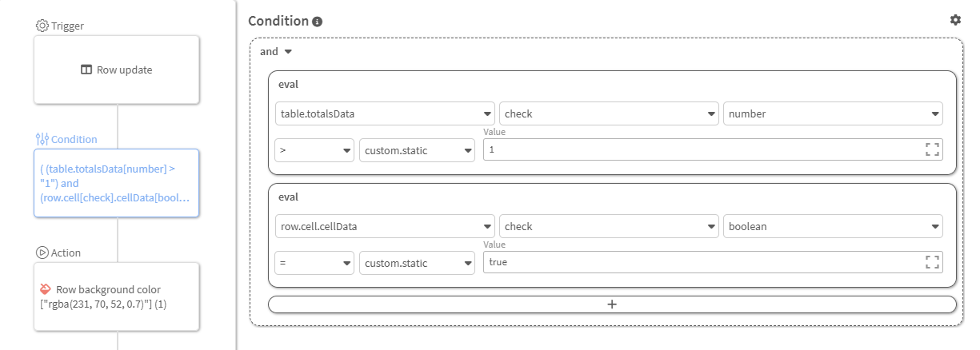Open the table.totalsData dropdown
This screenshot has width=980, height=350.
(385, 113)
